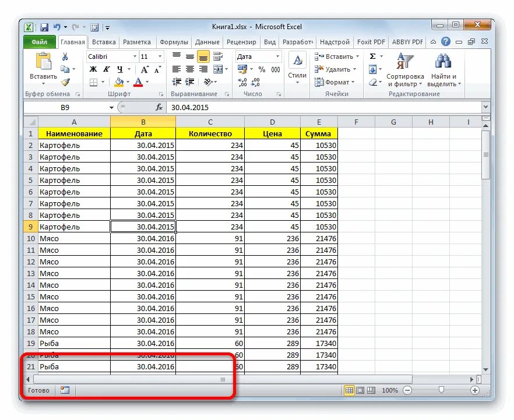The width and height of the screenshot is (514, 420).
Task: Apply thousands separator 000 format
Action: click(x=275, y=69)
